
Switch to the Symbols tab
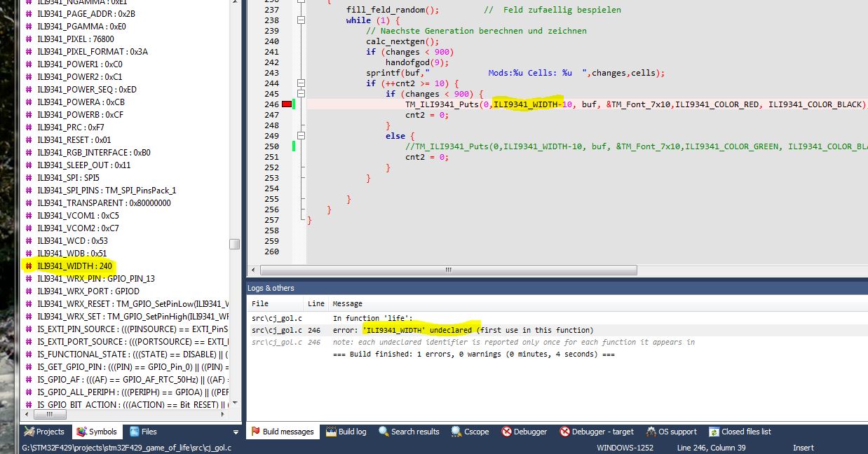[x=97, y=432]
